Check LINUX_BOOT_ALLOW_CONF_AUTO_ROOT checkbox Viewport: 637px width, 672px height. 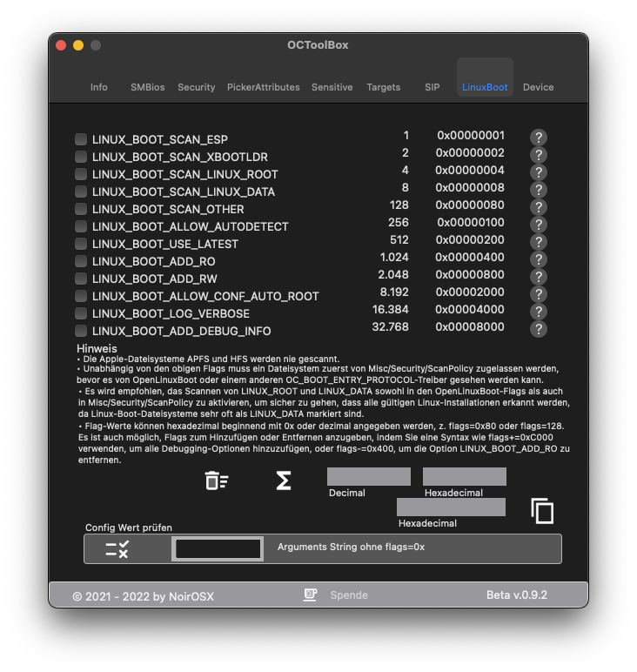pos(81,296)
